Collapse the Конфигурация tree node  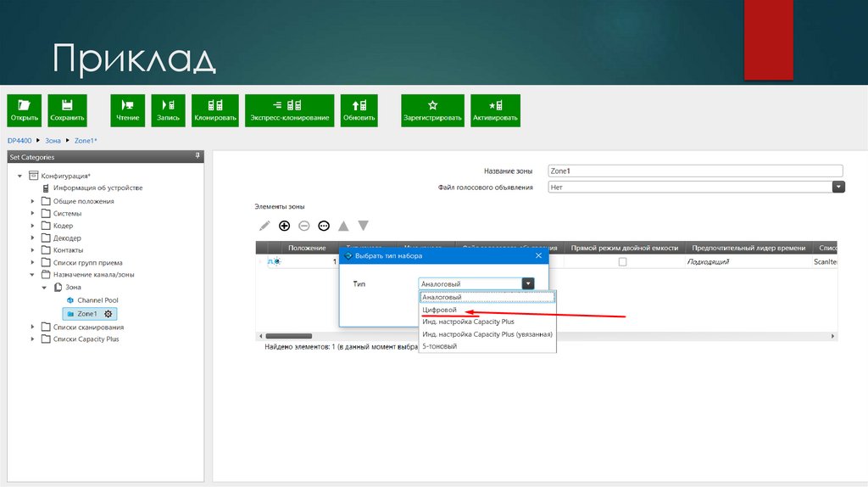[20, 176]
